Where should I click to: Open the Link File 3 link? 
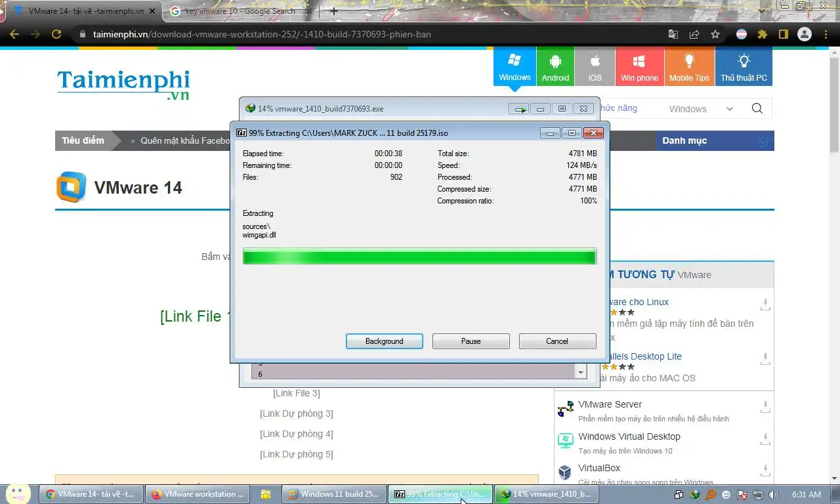point(297,393)
